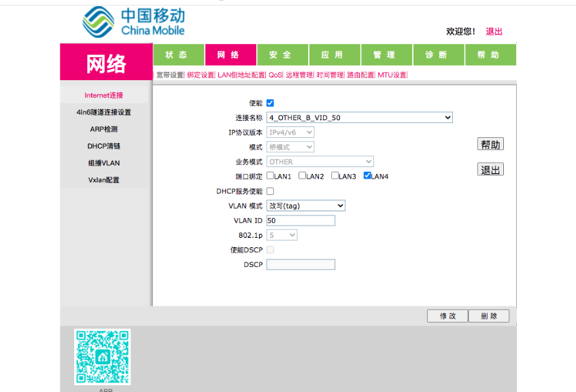Open 组播VLAN in the sidebar
Image resolution: width=576 pixels, height=392 pixels.
[x=104, y=162]
